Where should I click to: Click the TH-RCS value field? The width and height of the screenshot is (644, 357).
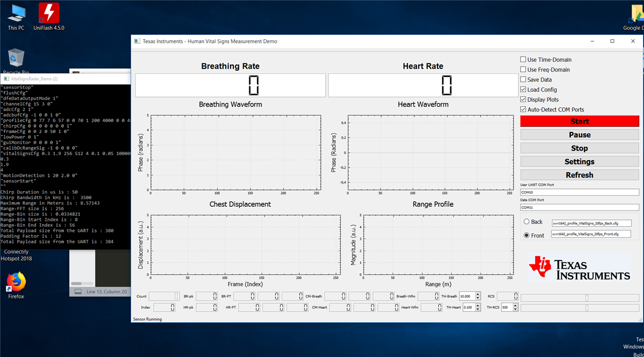click(507, 307)
